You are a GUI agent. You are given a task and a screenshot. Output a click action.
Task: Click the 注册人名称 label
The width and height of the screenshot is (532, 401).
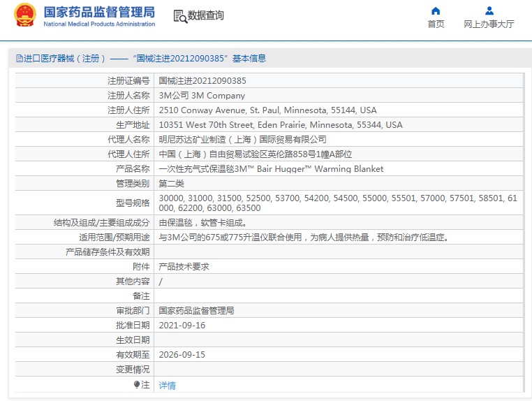128,96
